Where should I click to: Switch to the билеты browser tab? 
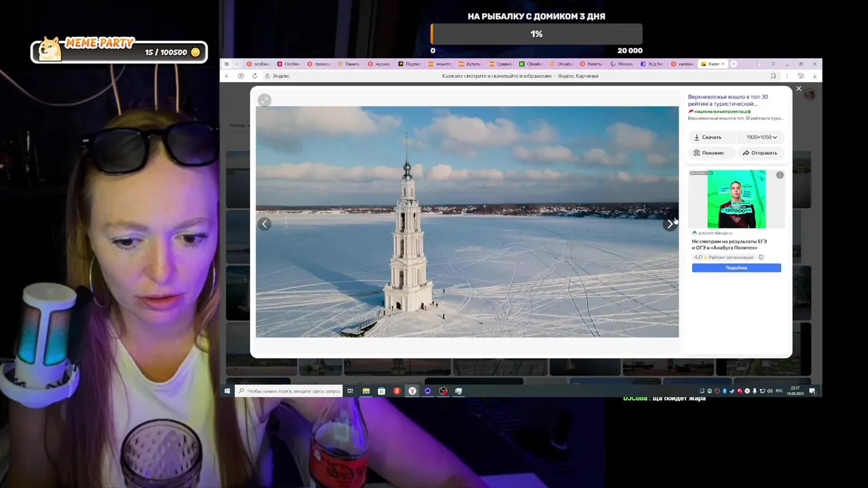tap(593, 64)
